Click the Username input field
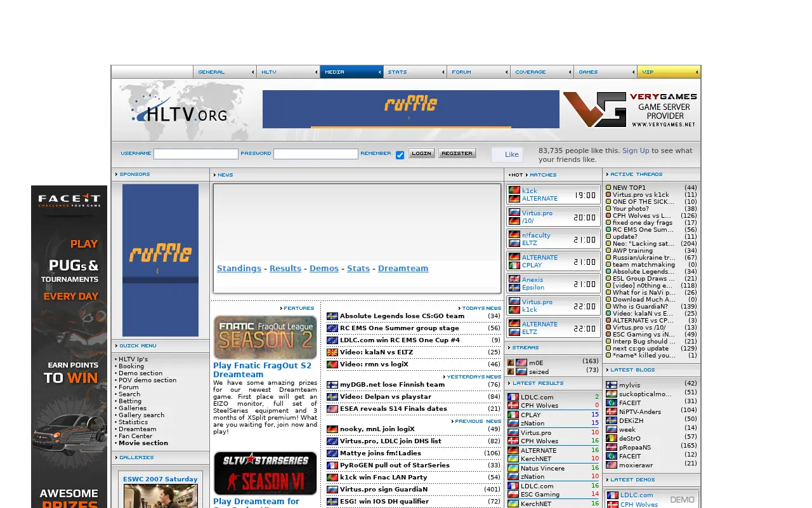The width and height of the screenshot is (812, 508). point(196,154)
